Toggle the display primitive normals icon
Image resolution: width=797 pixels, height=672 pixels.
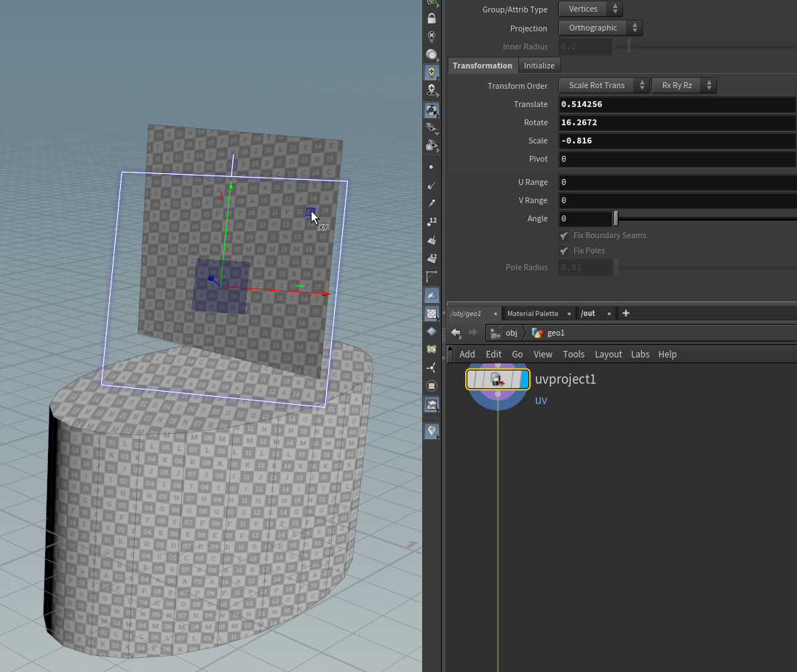(432, 240)
